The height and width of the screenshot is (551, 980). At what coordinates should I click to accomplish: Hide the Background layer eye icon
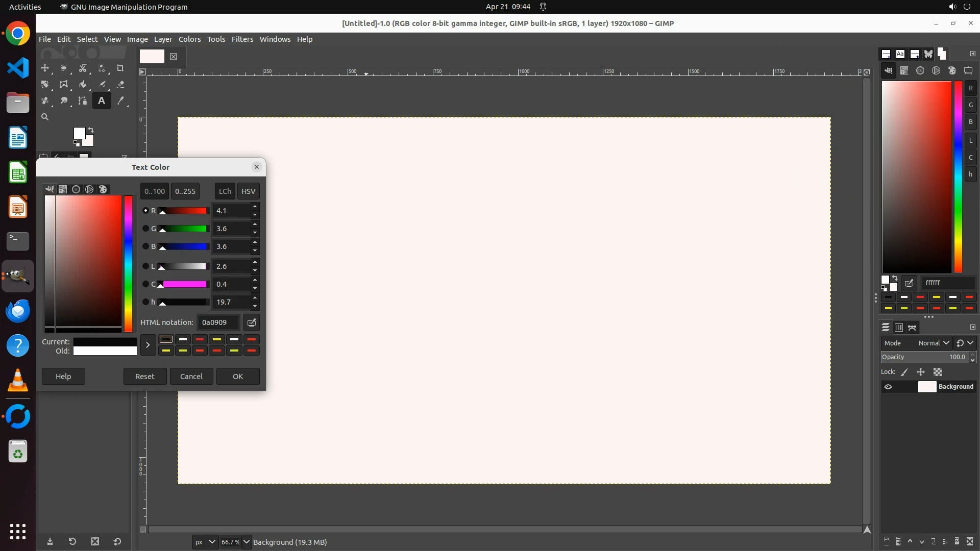click(888, 387)
